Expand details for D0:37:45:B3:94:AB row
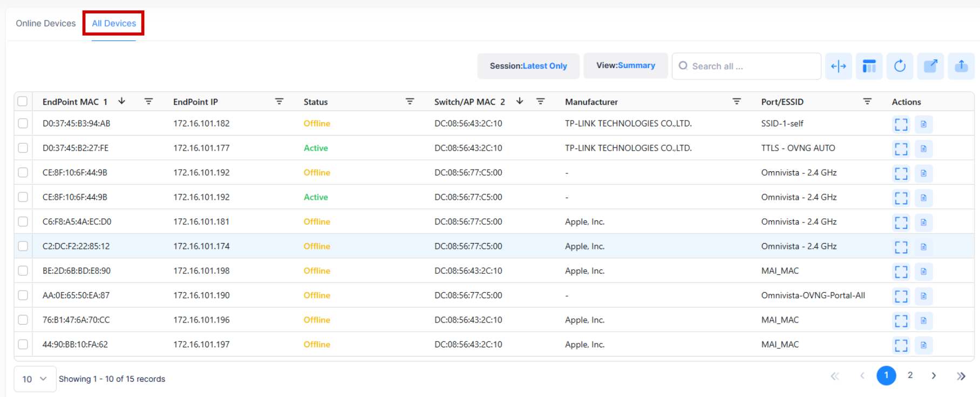Viewport: 980px width, 397px height. (x=901, y=124)
